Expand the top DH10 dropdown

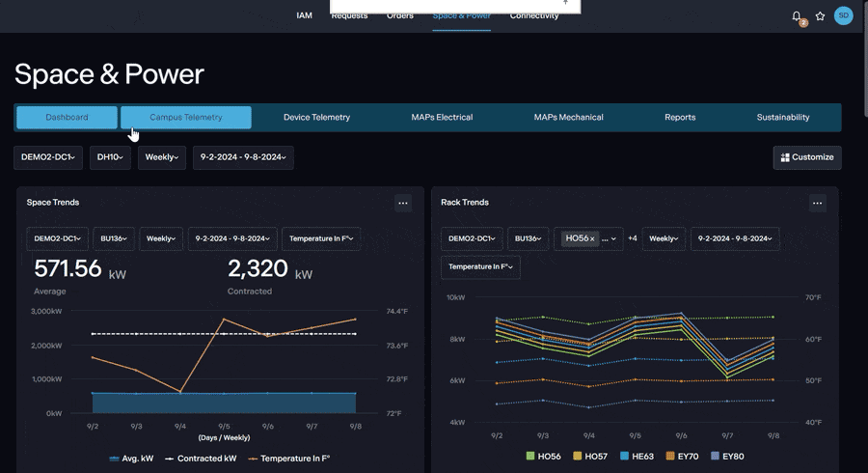point(111,157)
